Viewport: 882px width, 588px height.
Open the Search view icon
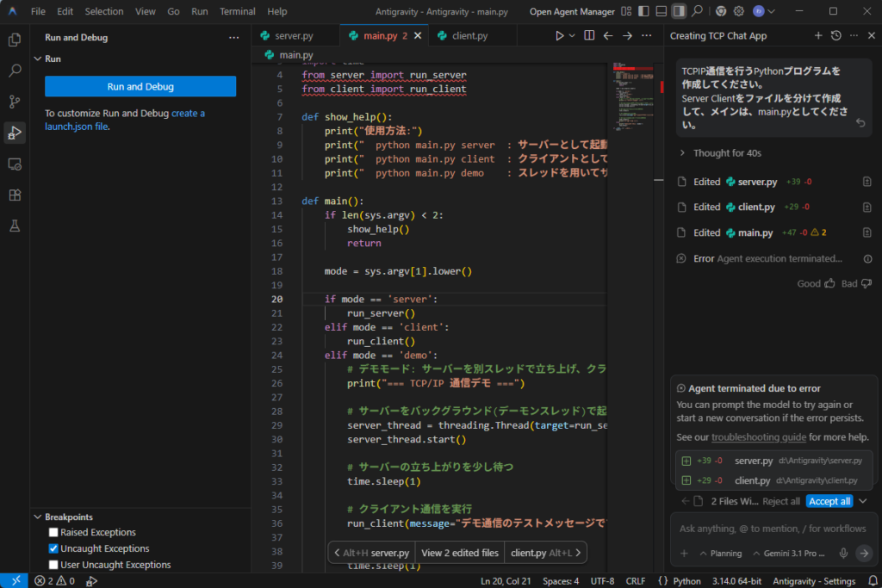(15, 71)
